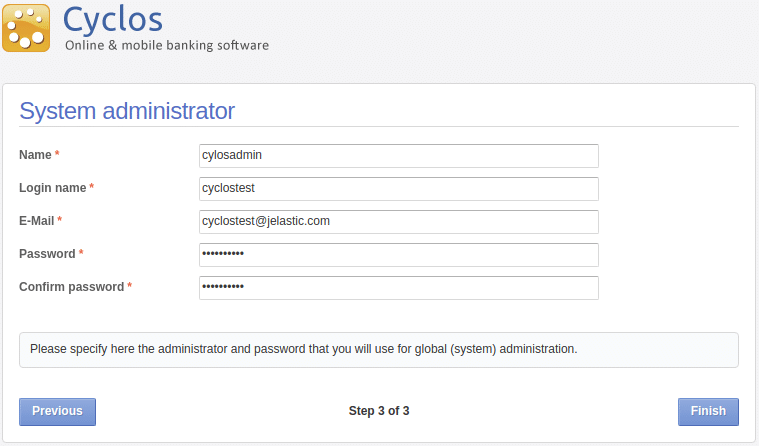This screenshot has height=446, width=759.
Task: Click the Password label
Action: point(47,254)
